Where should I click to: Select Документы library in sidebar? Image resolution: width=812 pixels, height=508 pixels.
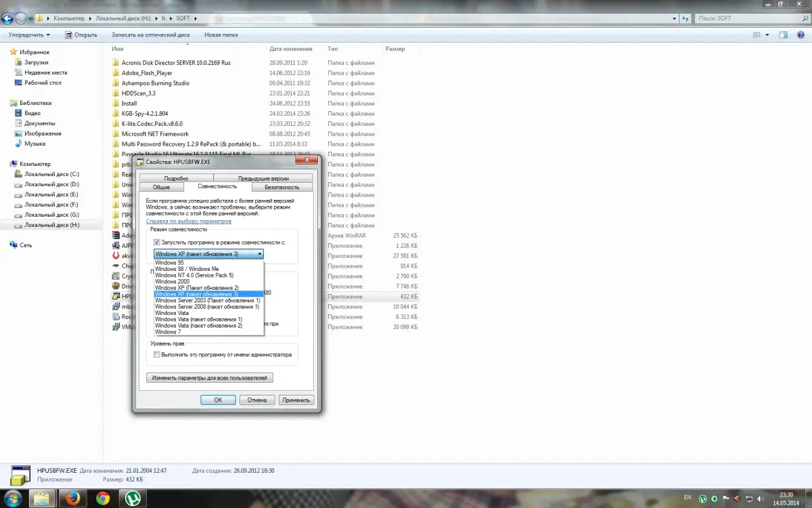point(40,123)
